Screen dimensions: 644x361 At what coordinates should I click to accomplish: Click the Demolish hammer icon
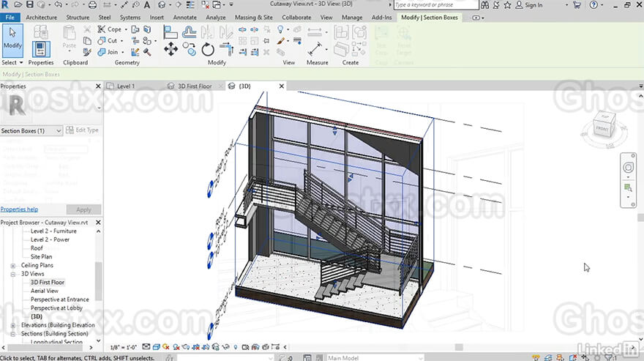tap(147, 52)
